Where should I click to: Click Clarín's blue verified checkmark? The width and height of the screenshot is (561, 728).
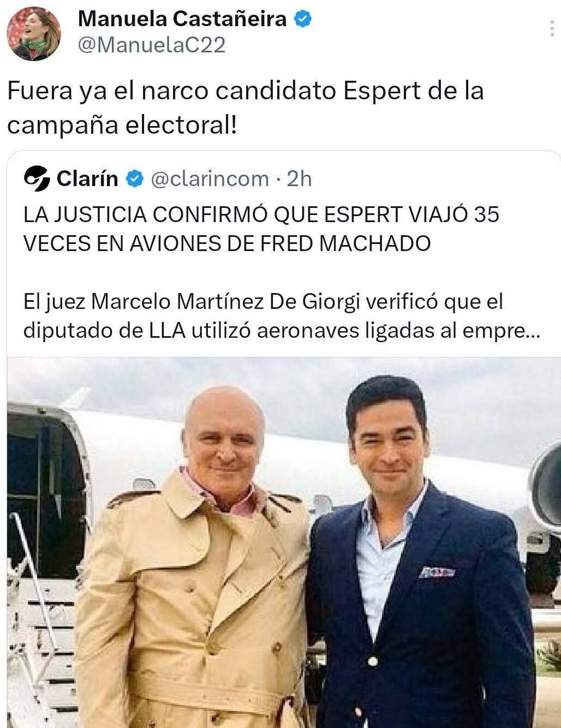(135, 178)
